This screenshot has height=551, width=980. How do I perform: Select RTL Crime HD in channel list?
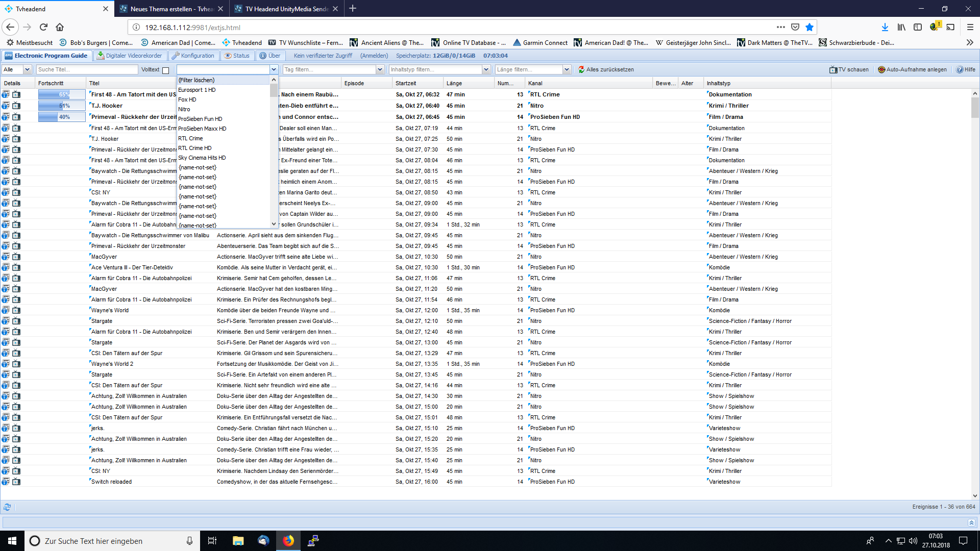tap(223, 148)
